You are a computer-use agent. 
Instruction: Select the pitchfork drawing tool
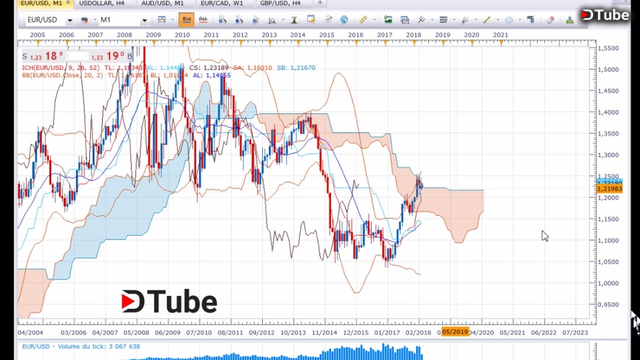pyautogui.click(x=422, y=19)
